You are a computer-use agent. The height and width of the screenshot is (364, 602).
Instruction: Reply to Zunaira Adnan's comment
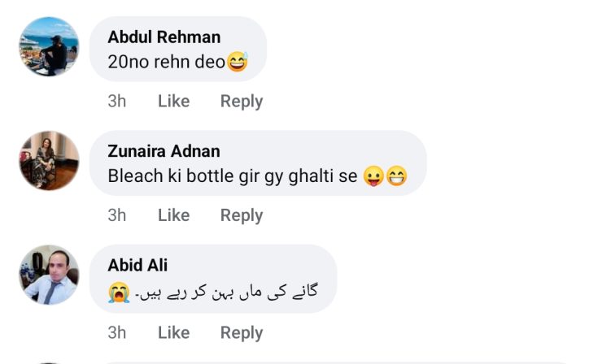pyautogui.click(x=241, y=214)
